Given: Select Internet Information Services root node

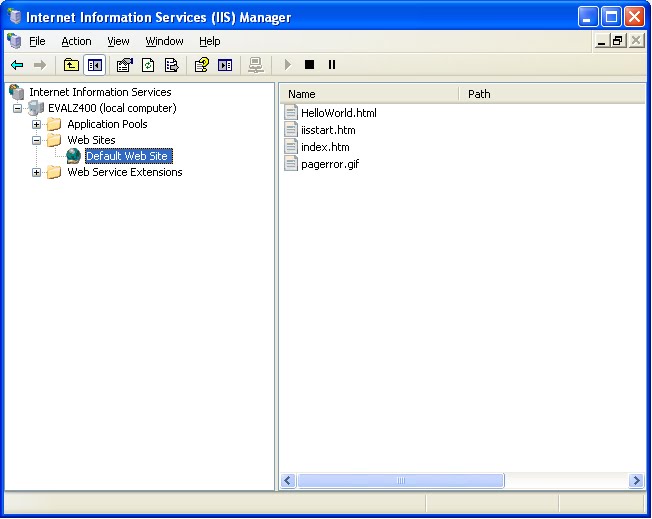Looking at the screenshot, I should coord(100,92).
